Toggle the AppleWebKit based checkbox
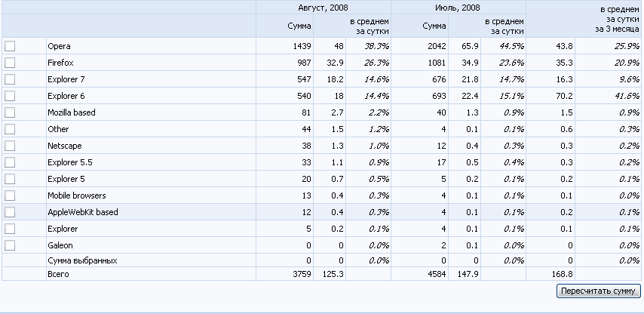The image size is (644, 314). [x=10, y=212]
